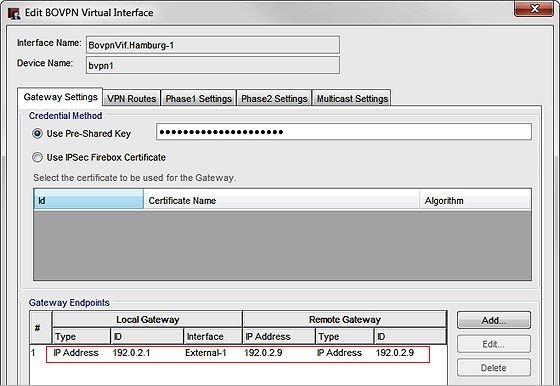Click the Device Name field bvpn1
Screen dimensions: 560x386
[x=213, y=65]
